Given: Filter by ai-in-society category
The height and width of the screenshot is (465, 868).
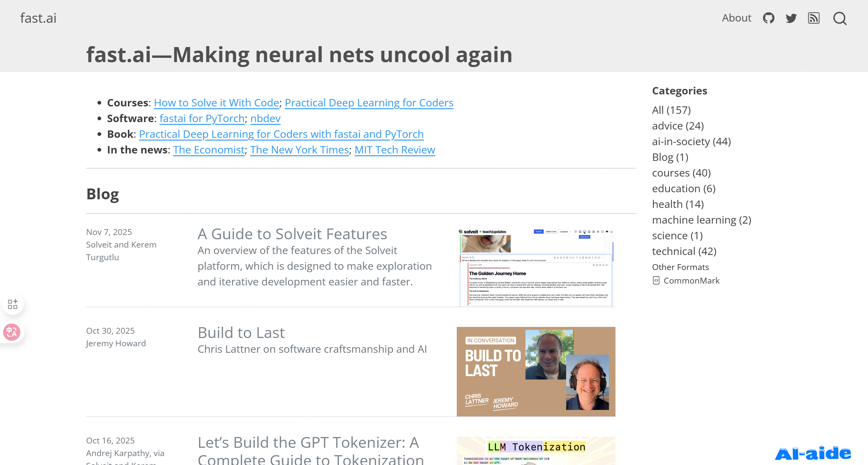Looking at the screenshot, I should click(691, 141).
